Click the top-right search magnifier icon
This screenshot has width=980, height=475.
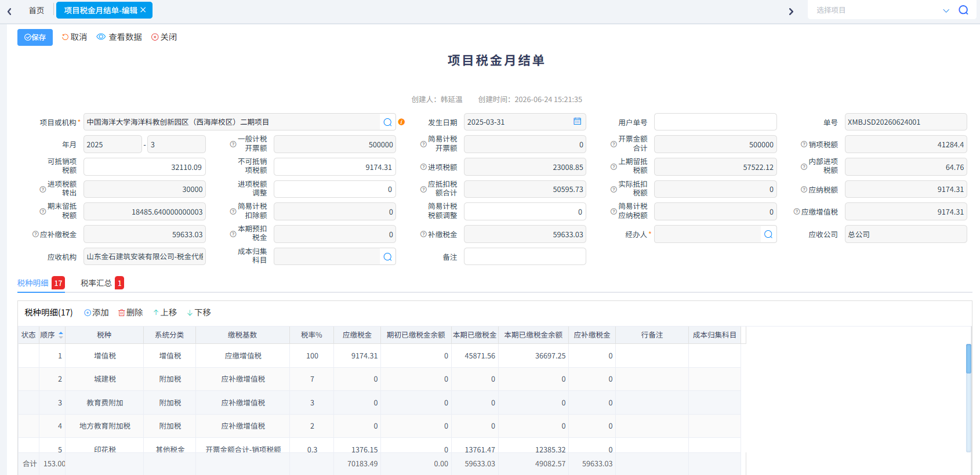coord(963,10)
